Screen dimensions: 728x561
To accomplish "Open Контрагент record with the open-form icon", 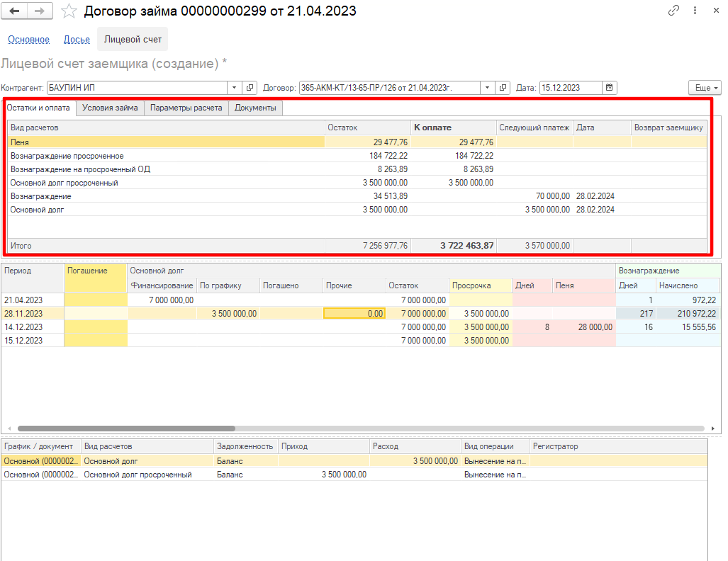I will 250,88.
